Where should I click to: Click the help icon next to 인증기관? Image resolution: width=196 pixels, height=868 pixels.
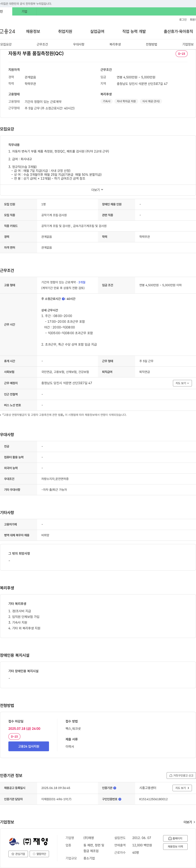pyautogui.click(x=115, y=788)
